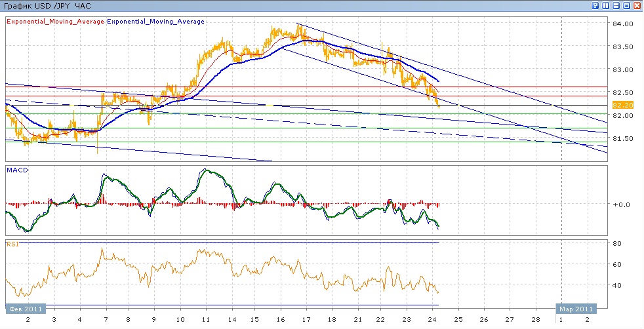This screenshot has width=644, height=329.
Task: Click the 60 RSI axis level
Action: [617, 264]
